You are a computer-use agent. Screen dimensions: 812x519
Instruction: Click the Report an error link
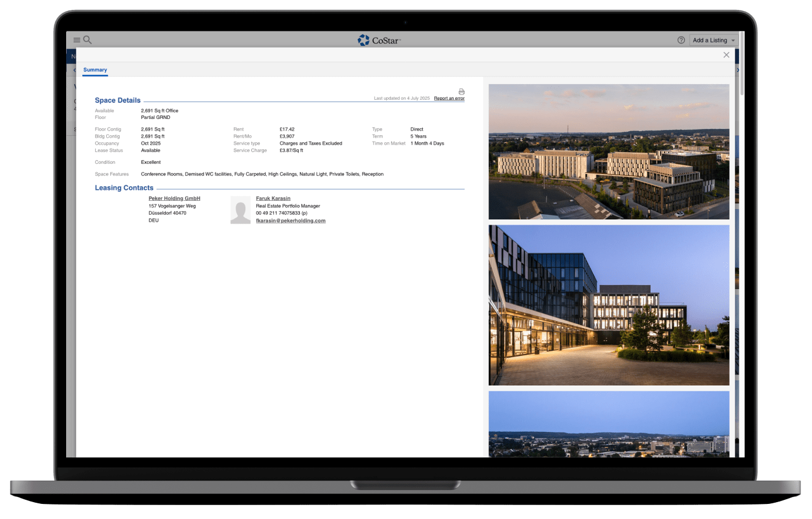click(x=449, y=99)
